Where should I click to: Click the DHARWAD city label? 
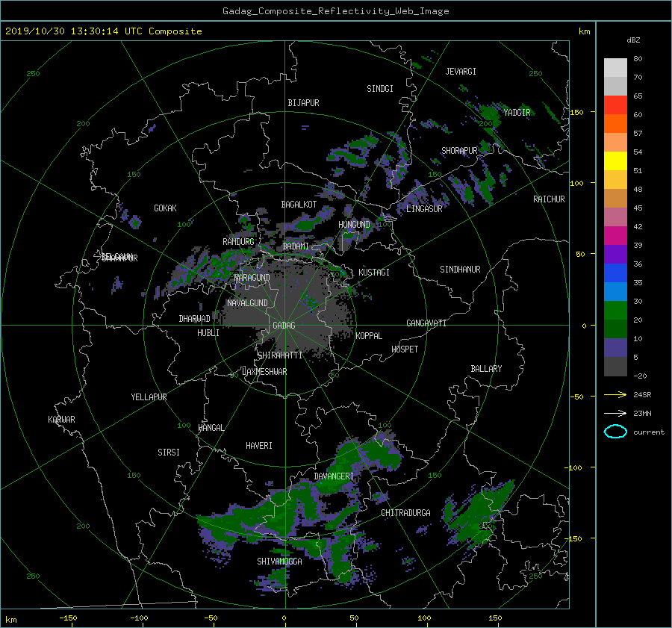tap(195, 319)
